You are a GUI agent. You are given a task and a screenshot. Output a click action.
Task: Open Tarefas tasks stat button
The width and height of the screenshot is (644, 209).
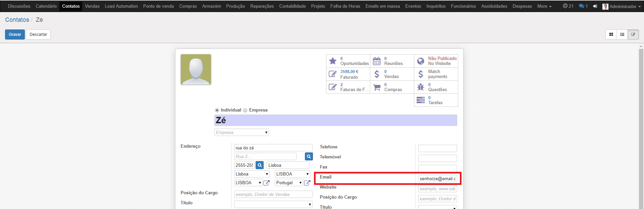click(x=436, y=100)
